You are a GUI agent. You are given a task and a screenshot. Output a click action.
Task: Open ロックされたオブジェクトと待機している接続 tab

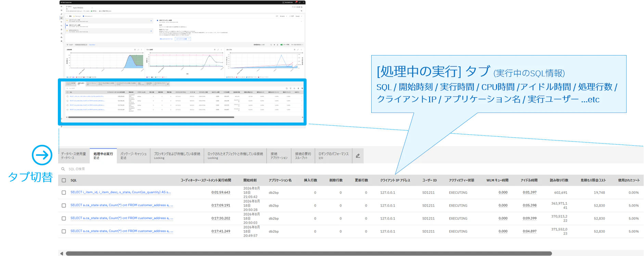pos(235,156)
